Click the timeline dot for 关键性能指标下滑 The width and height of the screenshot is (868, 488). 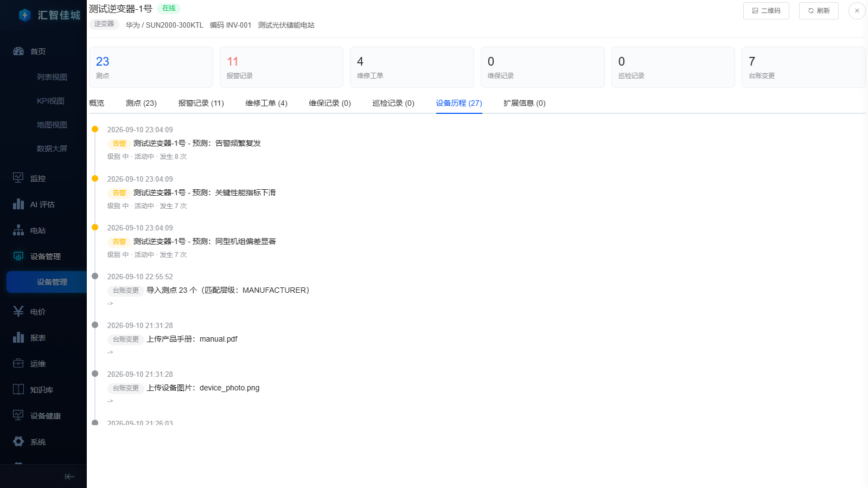[x=95, y=178]
